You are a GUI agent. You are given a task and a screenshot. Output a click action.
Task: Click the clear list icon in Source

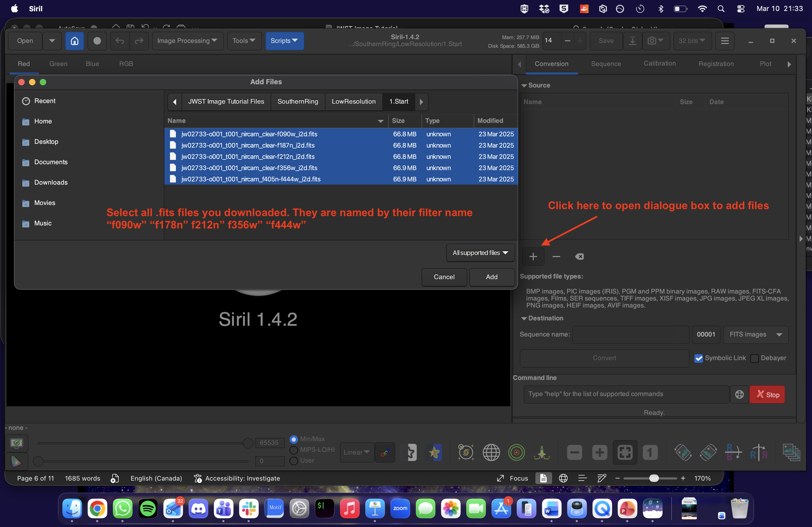pyautogui.click(x=579, y=256)
